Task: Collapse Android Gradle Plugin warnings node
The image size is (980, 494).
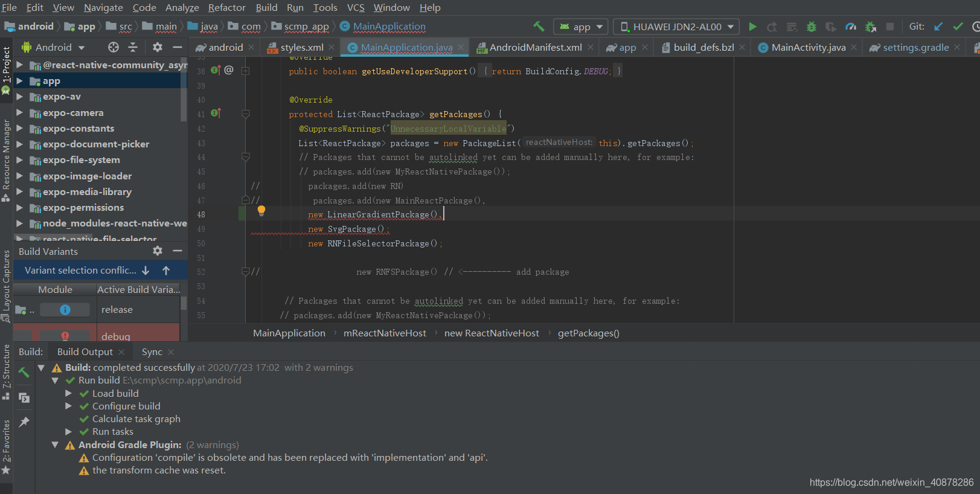Action: coord(55,444)
